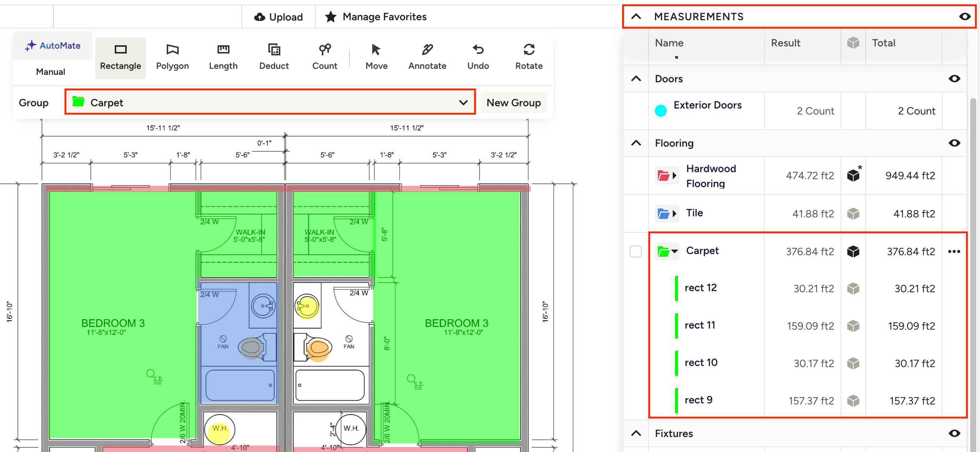This screenshot has height=452, width=980.
Task: Click the New Group button
Action: [x=513, y=103]
